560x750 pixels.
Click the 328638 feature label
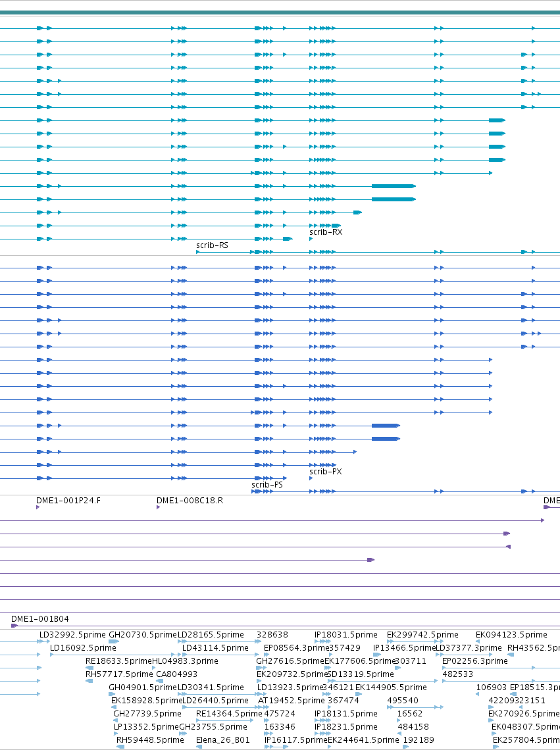pos(272,635)
